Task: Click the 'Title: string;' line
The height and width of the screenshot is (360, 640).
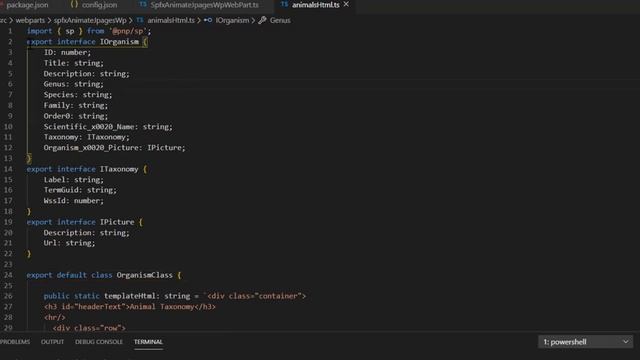Action: 74,63
